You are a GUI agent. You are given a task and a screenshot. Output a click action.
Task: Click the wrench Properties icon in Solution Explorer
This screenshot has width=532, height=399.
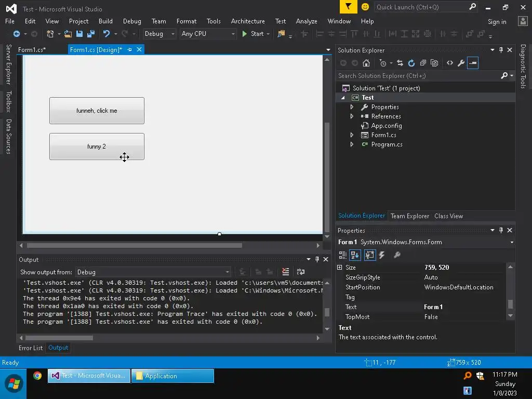click(x=461, y=63)
